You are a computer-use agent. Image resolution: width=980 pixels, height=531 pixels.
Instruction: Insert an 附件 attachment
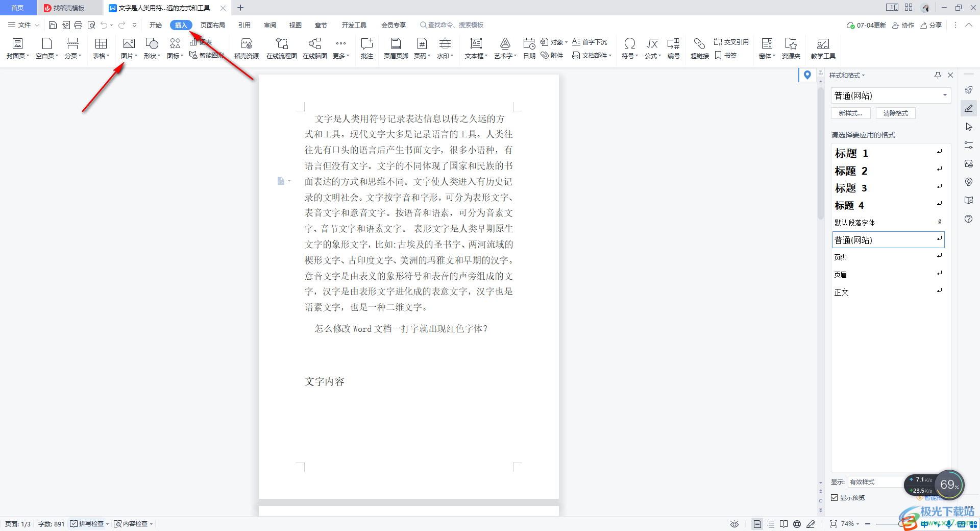[x=552, y=55]
